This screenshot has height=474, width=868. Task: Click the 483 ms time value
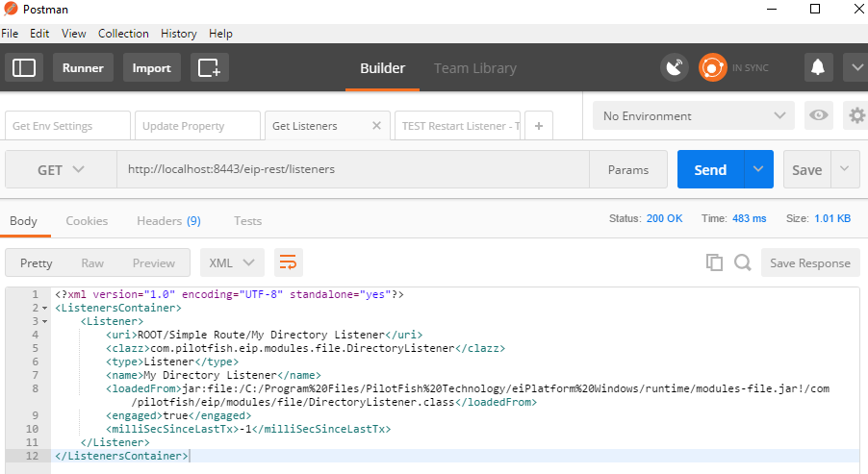pyautogui.click(x=749, y=218)
